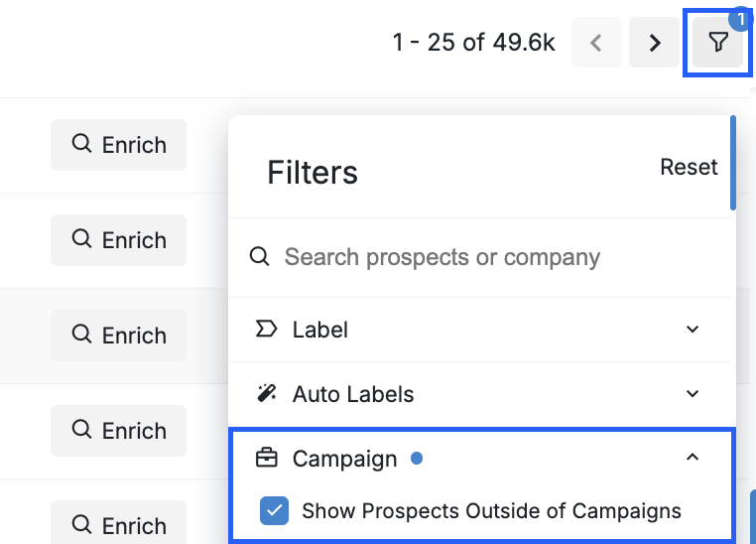Reset all filters
Image resolution: width=756 pixels, height=544 pixels.
pos(689,167)
